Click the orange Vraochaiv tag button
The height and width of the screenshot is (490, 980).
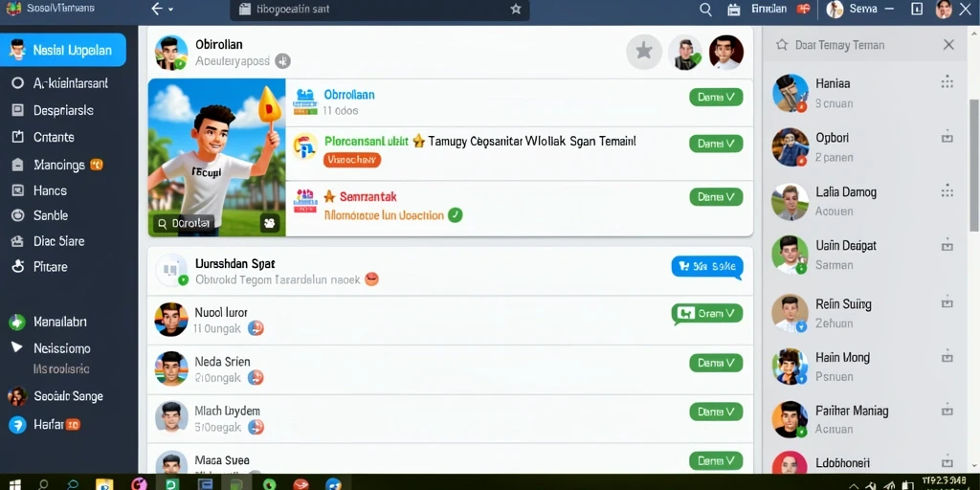pos(352,160)
